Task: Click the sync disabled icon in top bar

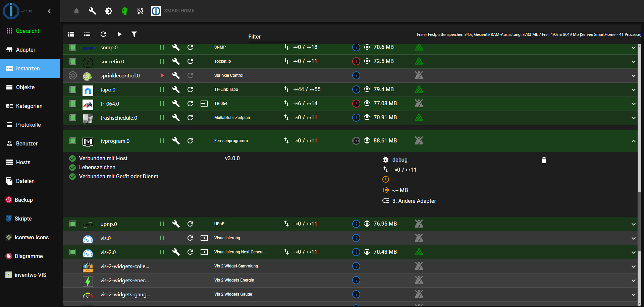Action: coord(140,11)
